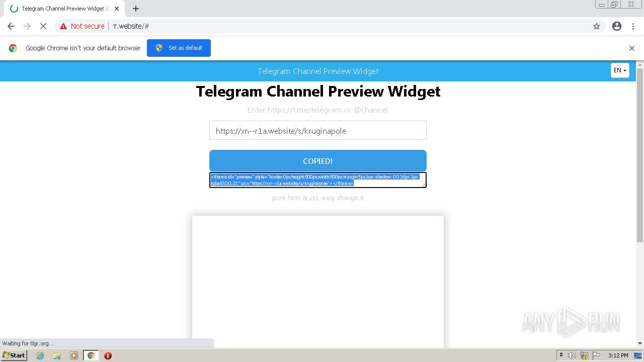
Task: Click the 'pure html & css, easy change it' text
Action: tap(318, 198)
